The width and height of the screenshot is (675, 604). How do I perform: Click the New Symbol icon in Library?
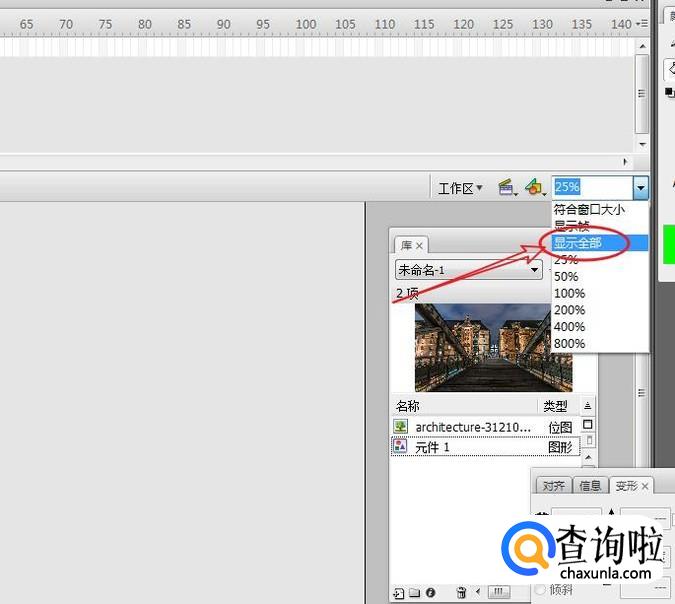[x=399, y=593]
